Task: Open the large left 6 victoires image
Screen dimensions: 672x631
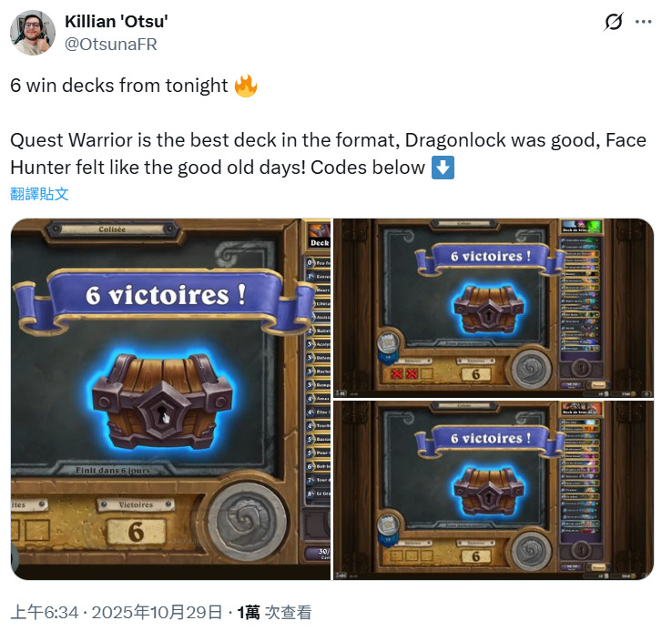Action: [x=170, y=399]
